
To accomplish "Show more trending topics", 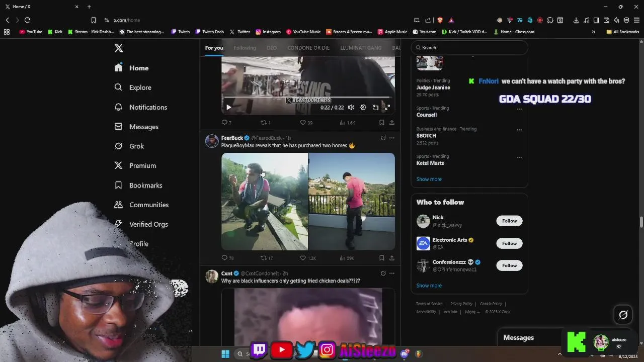I will pyautogui.click(x=429, y=179).
